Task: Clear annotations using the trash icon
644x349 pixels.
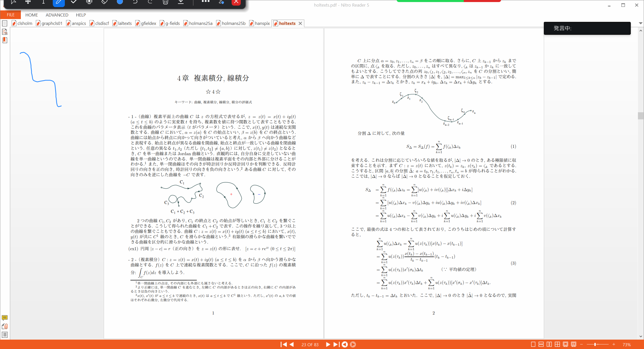Action: [165, 3]
